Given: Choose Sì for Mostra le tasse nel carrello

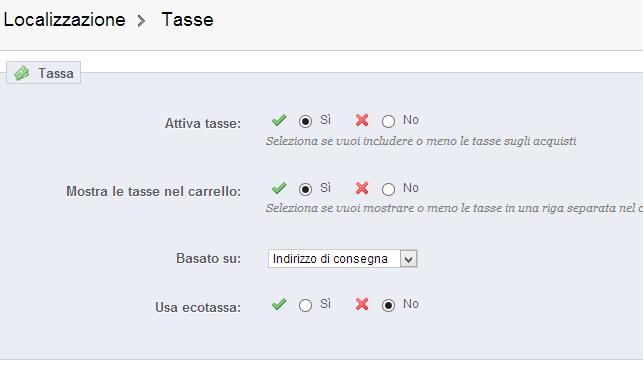Looking at the screenshot, I should point(305,189).
